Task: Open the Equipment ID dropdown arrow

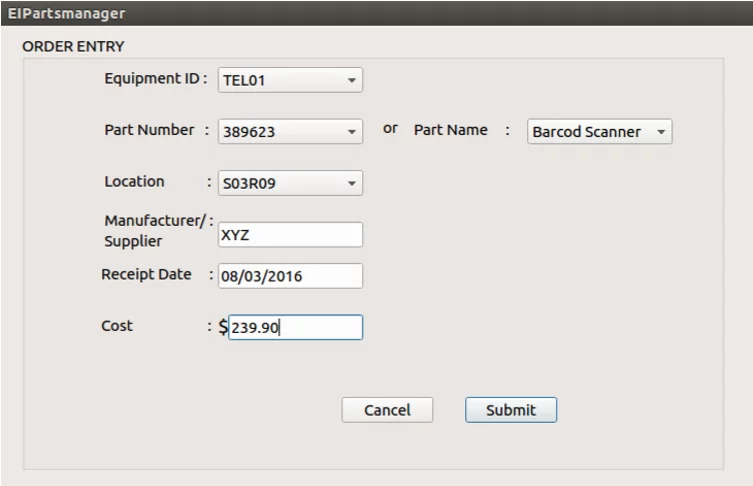Action: point(352,80)
